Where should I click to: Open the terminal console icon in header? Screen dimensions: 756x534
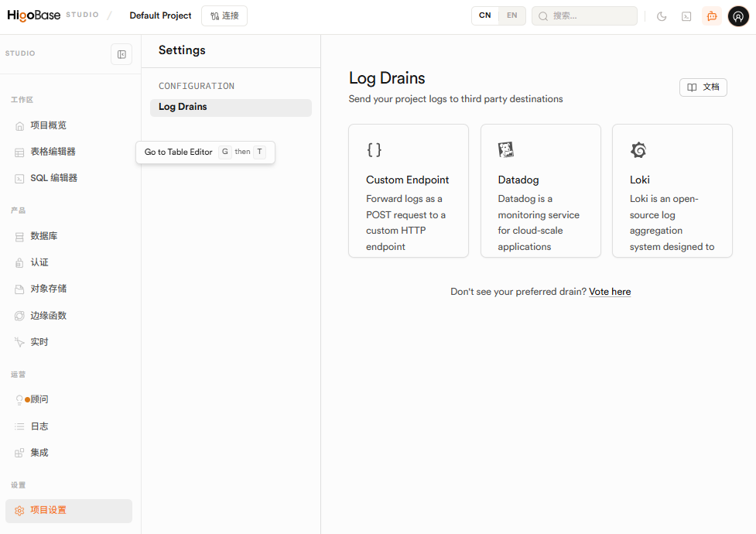tap(686, 16)
